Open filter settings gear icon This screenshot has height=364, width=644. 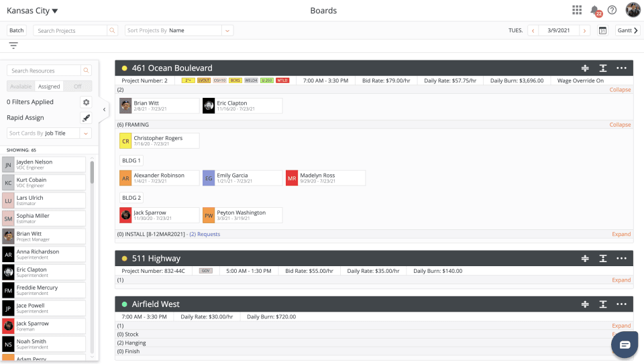click(x=86, y=103)
